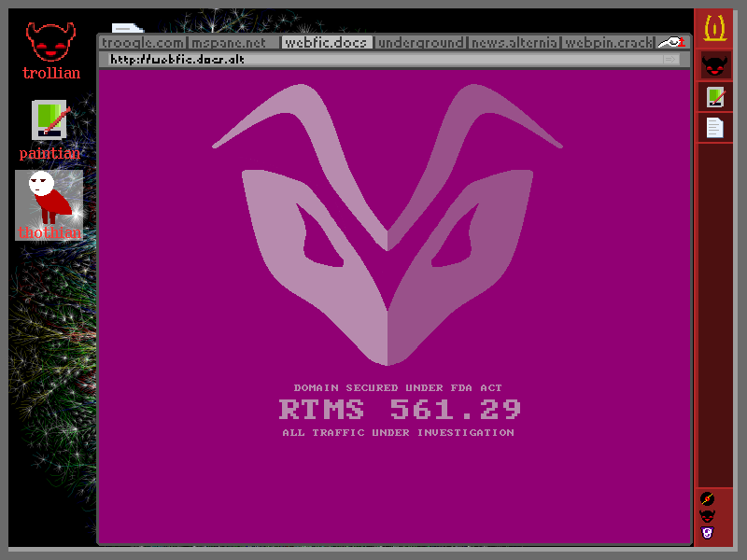Click the purple shield tray icon
The image size is (747, 560).
708,532
